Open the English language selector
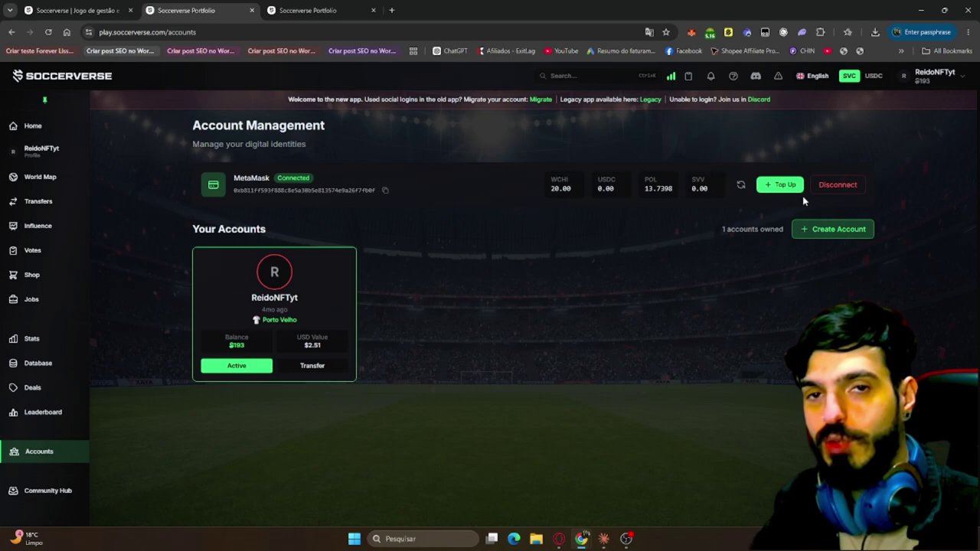The width and height of the screenshot is (980, 551). pos(812,76)
